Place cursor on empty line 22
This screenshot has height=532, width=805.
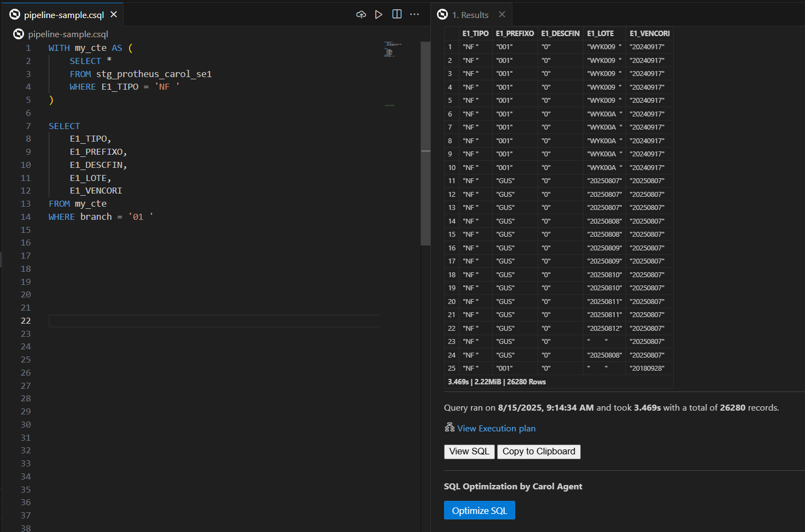click(214, 321)
